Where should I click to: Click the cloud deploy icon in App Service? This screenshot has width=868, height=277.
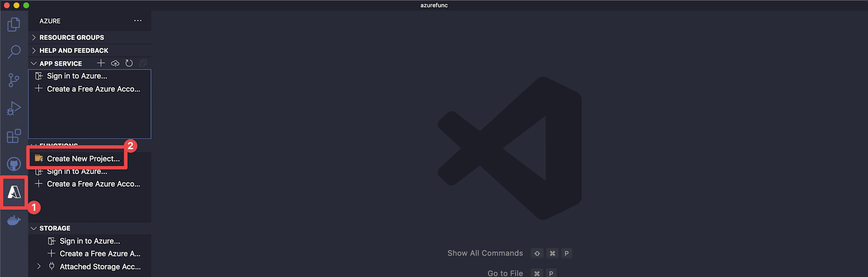pyautogui.click(x=115, y=63)
